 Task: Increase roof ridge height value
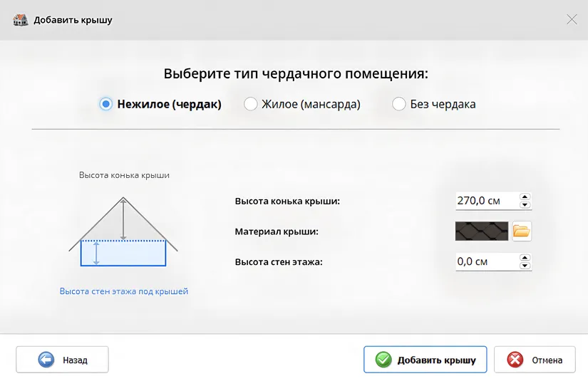pyautogui.click(x=525, y=197)
